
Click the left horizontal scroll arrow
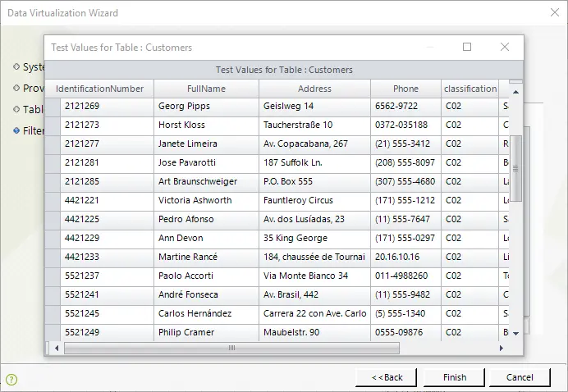(x=57, y=349)
